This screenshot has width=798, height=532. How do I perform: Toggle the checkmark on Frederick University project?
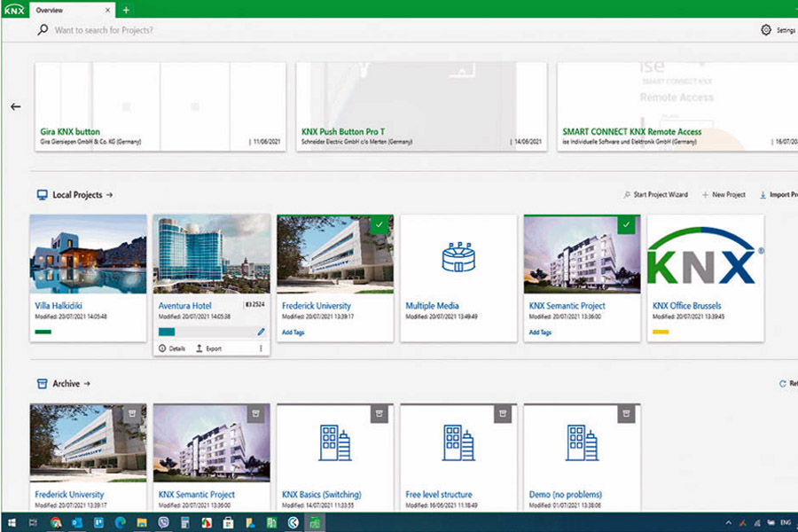point(379,225)
